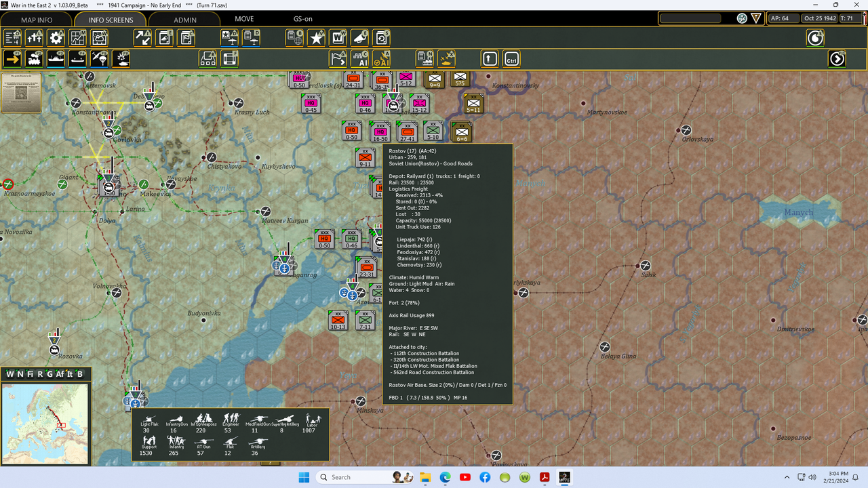868x488 pixels.
Task: Select the yellow arrow move mode (F1)
Action: pos(13,59)
